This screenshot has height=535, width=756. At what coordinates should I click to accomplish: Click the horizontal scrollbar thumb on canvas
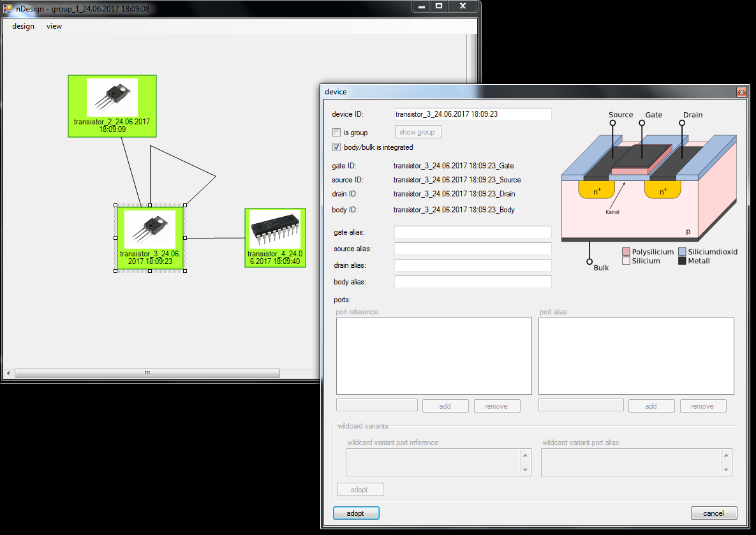click(147, 373)
